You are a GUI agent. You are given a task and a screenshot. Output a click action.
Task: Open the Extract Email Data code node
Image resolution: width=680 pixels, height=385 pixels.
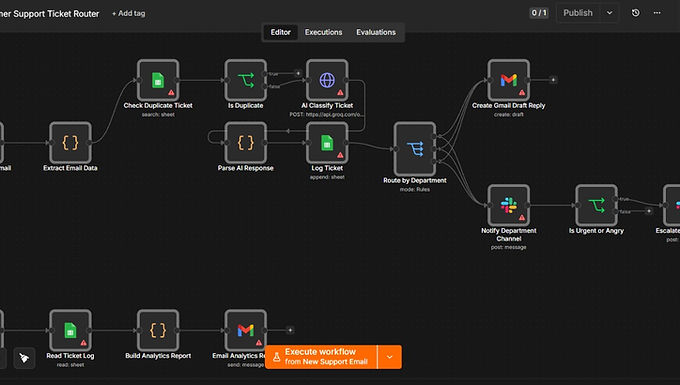(70, 143)
